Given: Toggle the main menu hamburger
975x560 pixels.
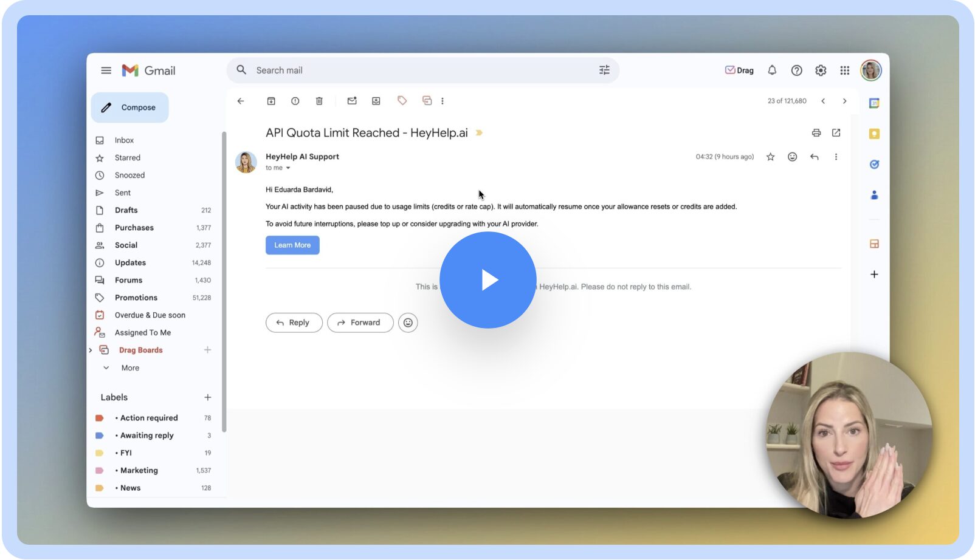Looking at the screenshot, I should (106, 70).
